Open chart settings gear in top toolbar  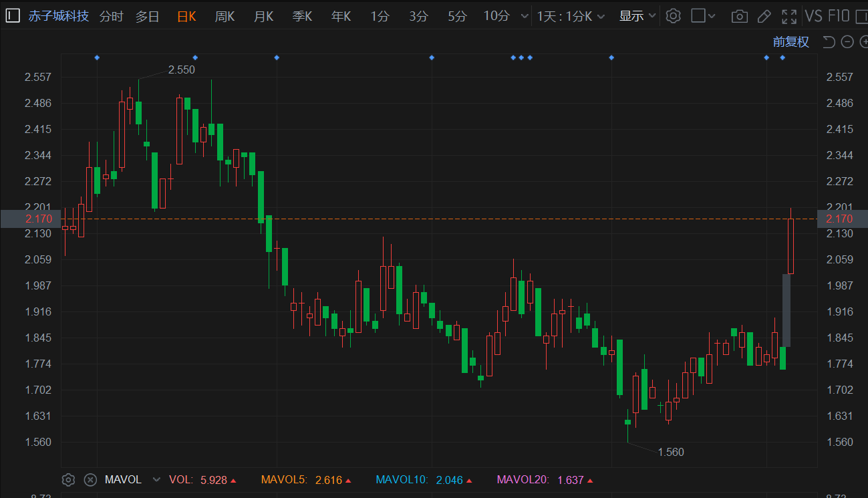(x=674, y=16)
